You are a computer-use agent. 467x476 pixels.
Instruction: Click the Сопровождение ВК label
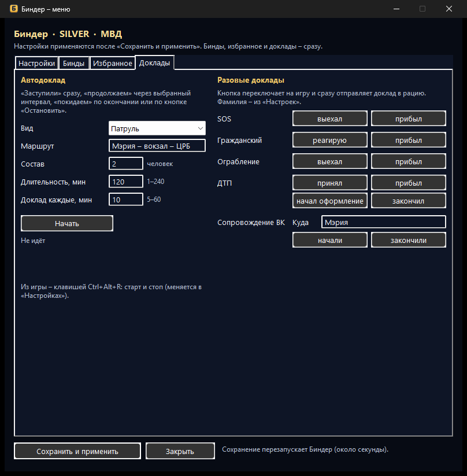pyautogui.click(x=251, y=223)
